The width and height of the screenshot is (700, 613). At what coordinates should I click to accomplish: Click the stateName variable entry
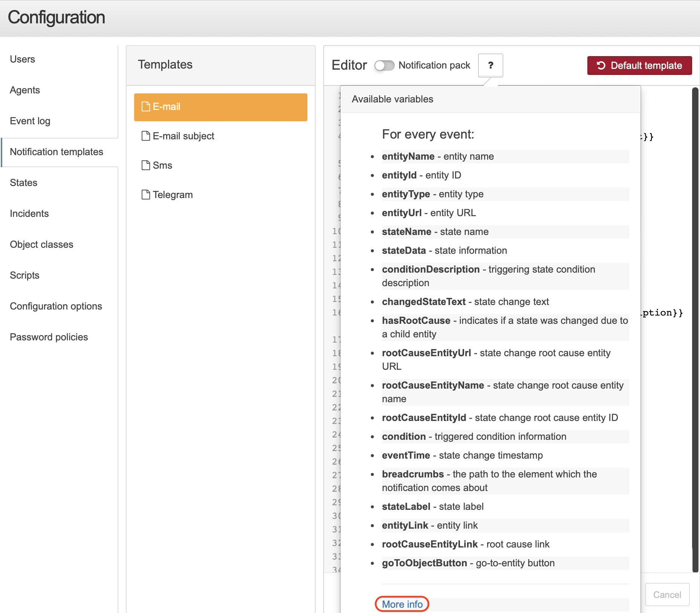(505, 232)
